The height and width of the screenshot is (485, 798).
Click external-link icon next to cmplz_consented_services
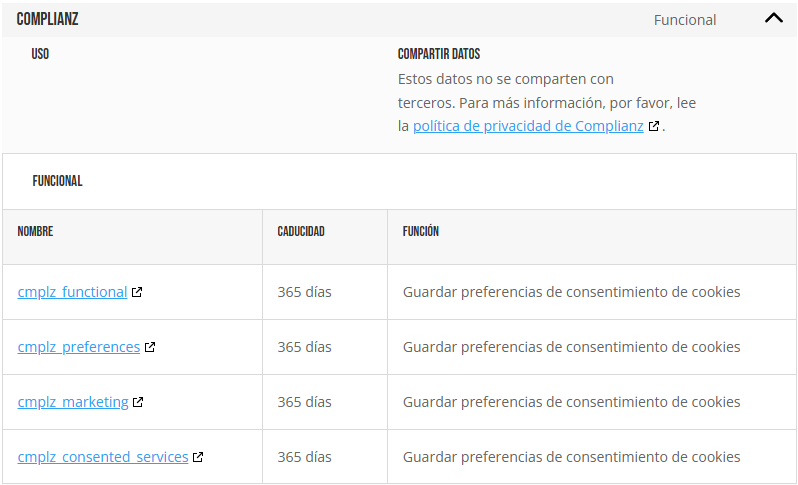(198, 457)
